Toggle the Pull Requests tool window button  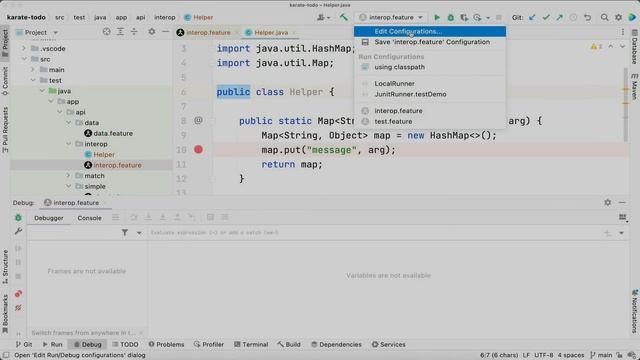pos(5,130)
